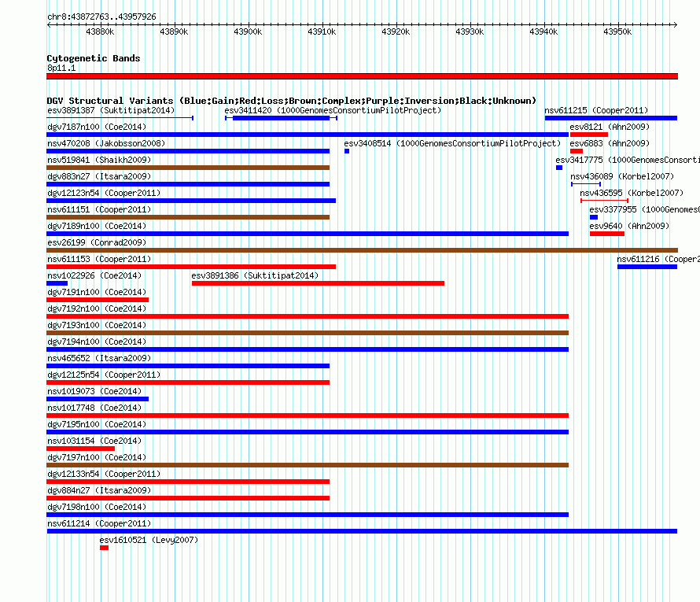Viewport: 700px width, 602px height.
Task: Open dgv7191n100 (Coe2014) variant
Action: point(97,292)
